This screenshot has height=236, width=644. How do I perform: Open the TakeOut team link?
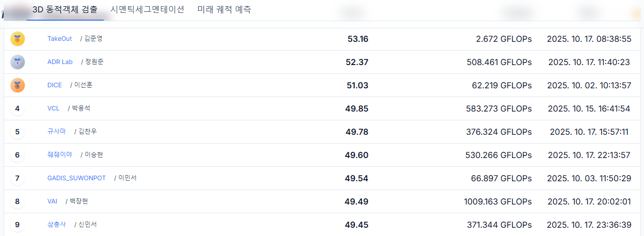click(59, 39)
